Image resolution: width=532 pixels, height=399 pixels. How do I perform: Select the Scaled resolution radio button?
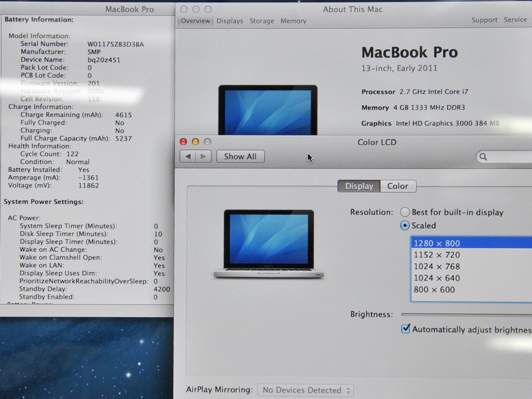click(x=405, y=225)
